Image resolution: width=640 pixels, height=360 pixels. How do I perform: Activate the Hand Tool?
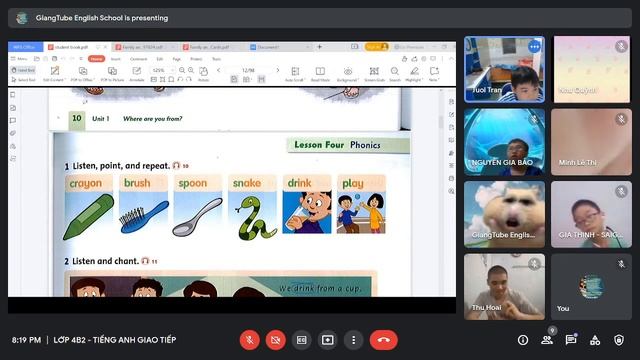pos(23,70)
